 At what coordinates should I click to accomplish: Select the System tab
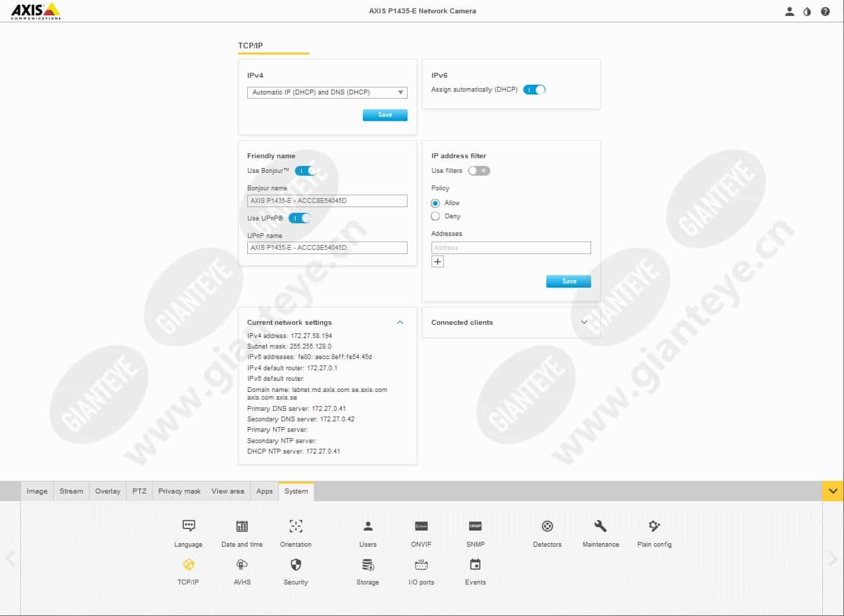296,491
